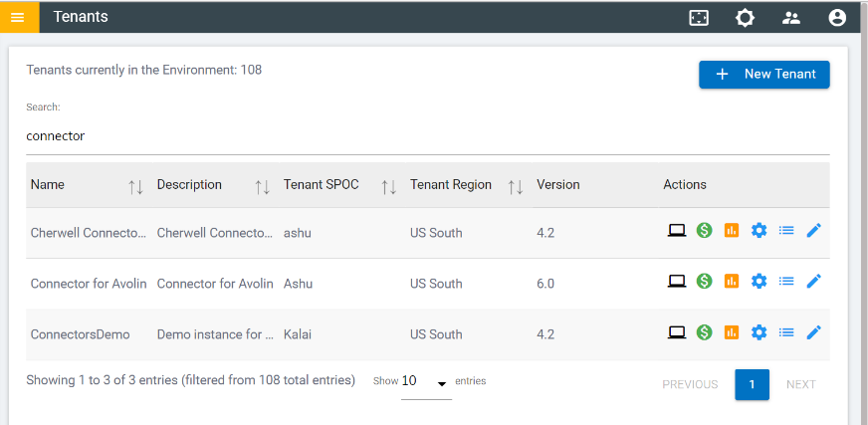Click green dollar icon for Cherwell Connector row

pos(704,230)
